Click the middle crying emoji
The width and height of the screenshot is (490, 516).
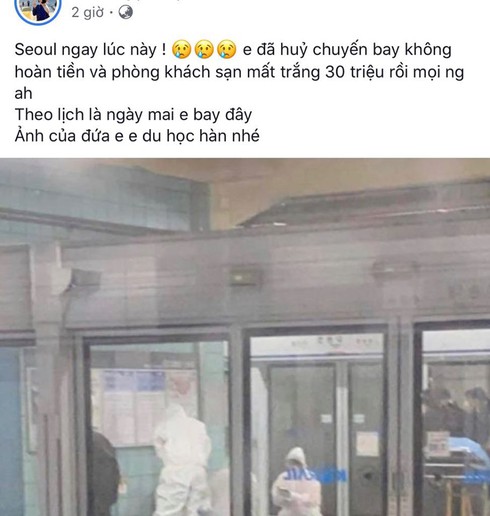[x=204, y=50]
